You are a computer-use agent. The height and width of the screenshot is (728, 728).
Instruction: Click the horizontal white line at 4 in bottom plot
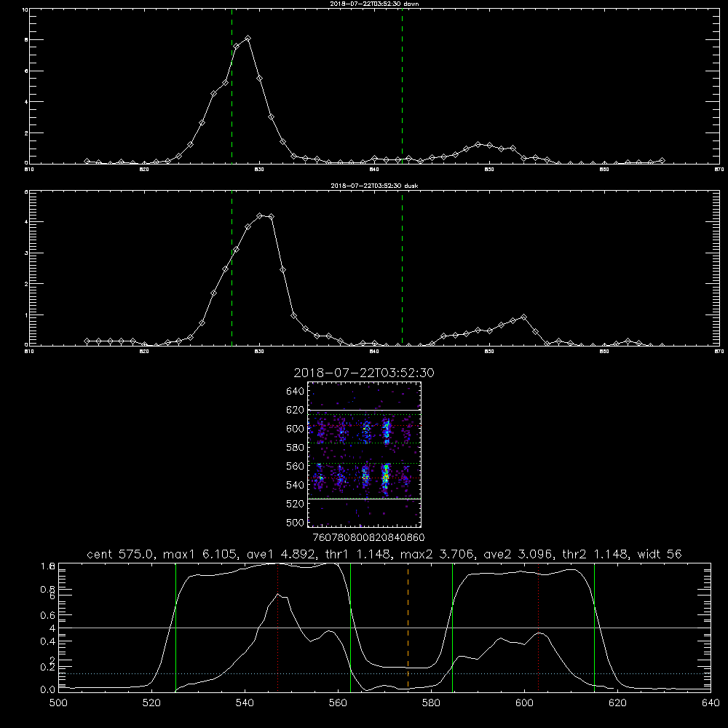pyautogui.click(x=384, y=628)
